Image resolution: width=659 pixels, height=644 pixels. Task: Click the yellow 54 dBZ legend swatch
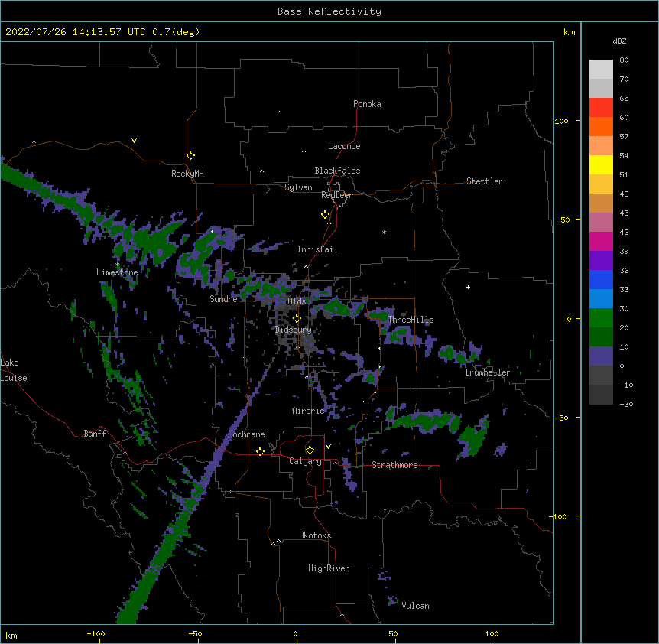[x=601, y=164]
